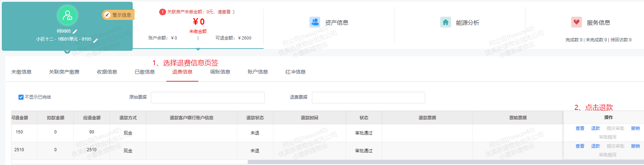Switch to the 红冲信息 tab
The height and width of the screenshot is (165, 644).
pos(296,72)
